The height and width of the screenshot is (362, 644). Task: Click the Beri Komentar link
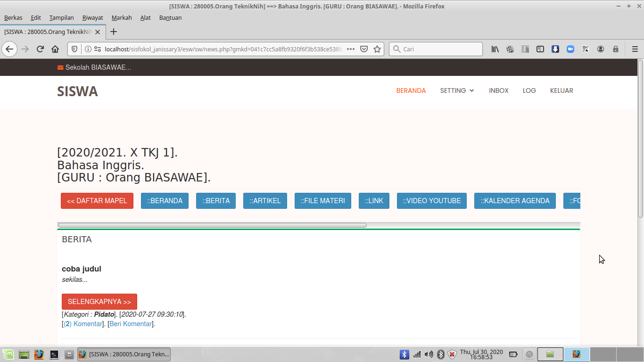click(131, 324)
